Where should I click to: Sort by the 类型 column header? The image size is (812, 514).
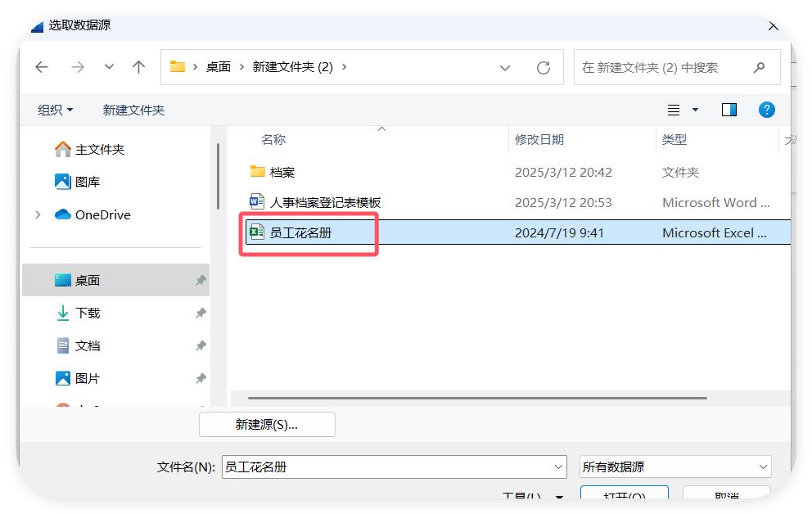point(674,139)
